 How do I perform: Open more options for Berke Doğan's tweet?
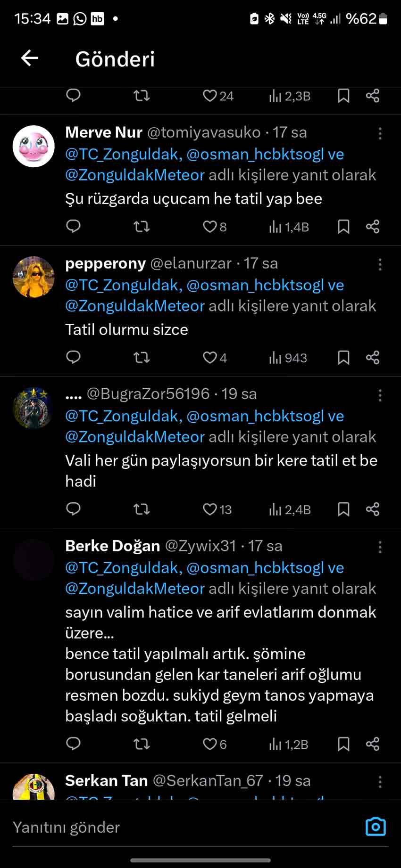point(380,547)
